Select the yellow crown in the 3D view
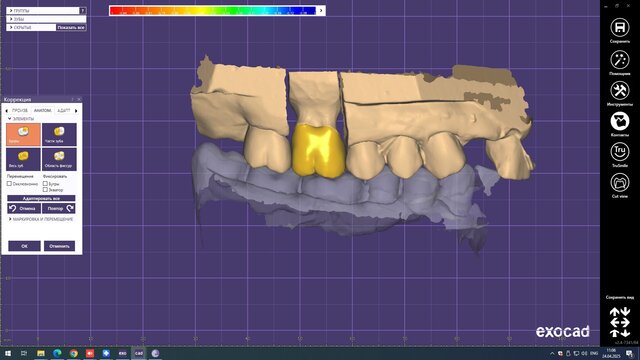 pos(318,152)
